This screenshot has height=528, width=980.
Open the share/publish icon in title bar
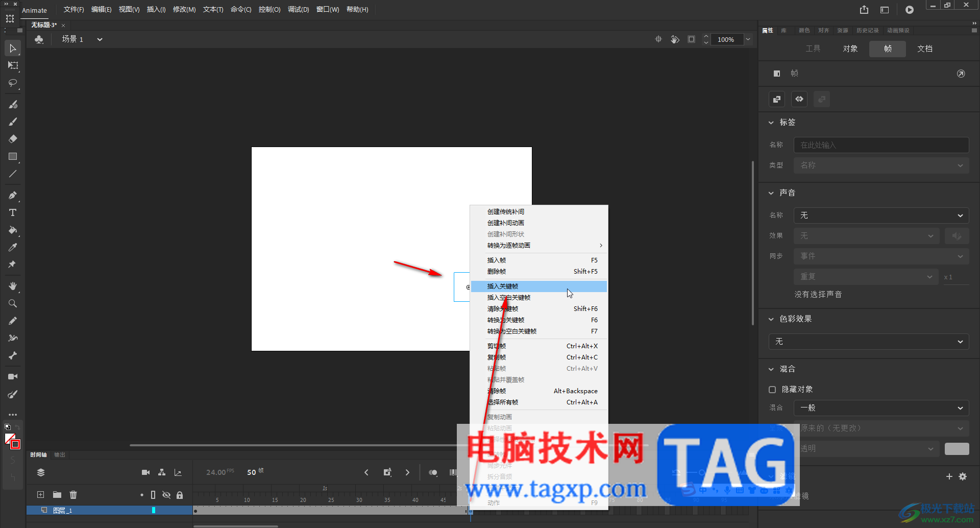coord(864,10)
